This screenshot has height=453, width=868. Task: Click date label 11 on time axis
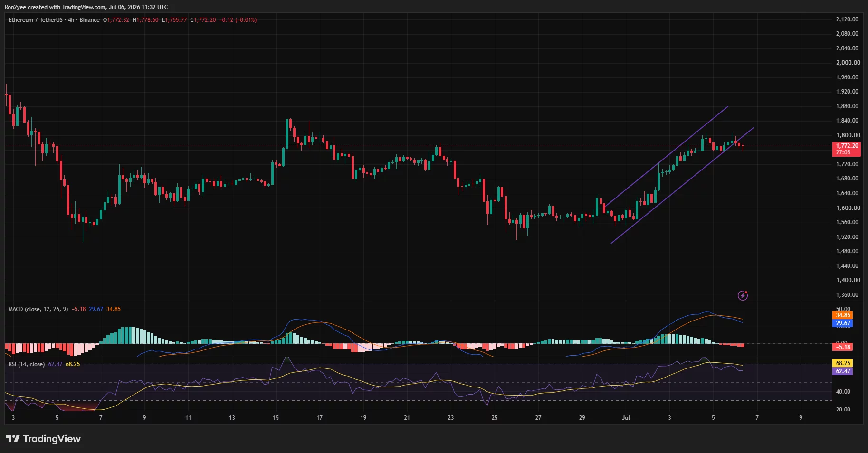(188, 418)
